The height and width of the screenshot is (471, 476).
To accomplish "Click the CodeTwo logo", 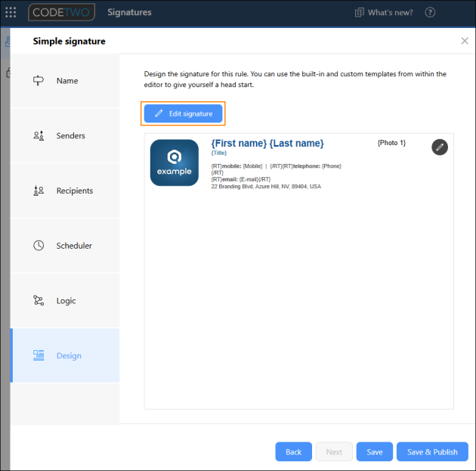I will coord(61,12).
